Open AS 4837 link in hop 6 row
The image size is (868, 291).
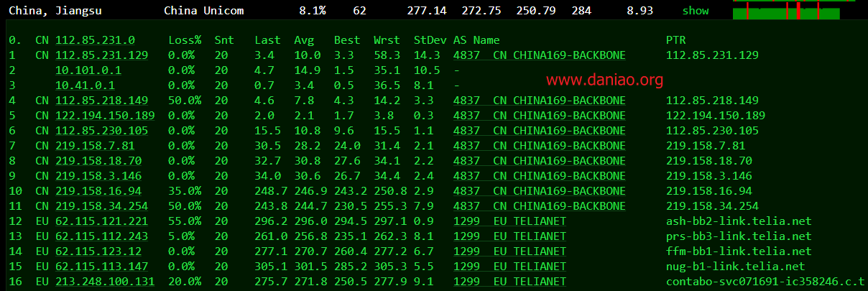click(540, 131)
